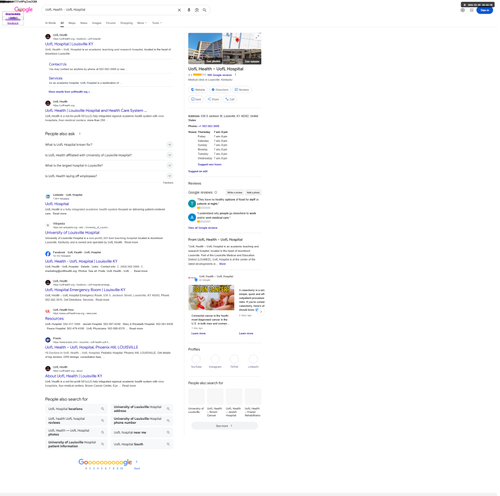500x496 pixels.
Task: Start voice search with microphone icon
Action: (189, 10)
